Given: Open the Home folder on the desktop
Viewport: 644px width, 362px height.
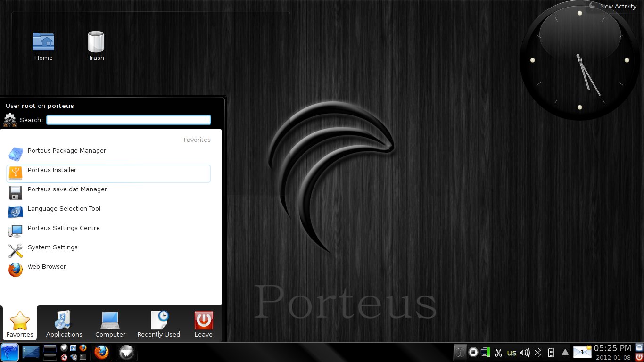Looking at the screenshot, I should (x=43, y=46).
